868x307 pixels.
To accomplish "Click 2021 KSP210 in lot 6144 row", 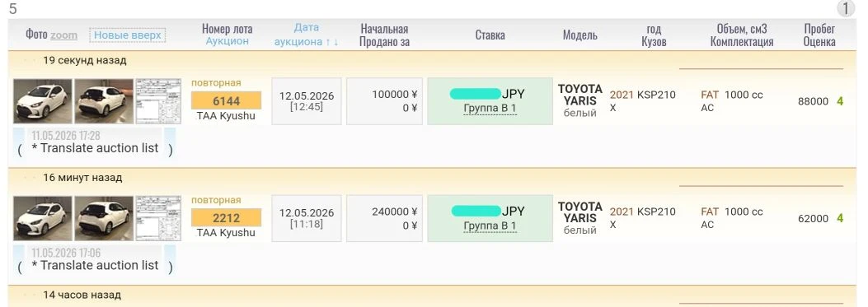I will [x=643, y=95].
